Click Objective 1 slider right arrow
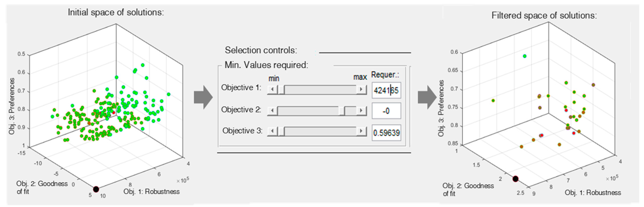The image size is (644, 207). 361,89
